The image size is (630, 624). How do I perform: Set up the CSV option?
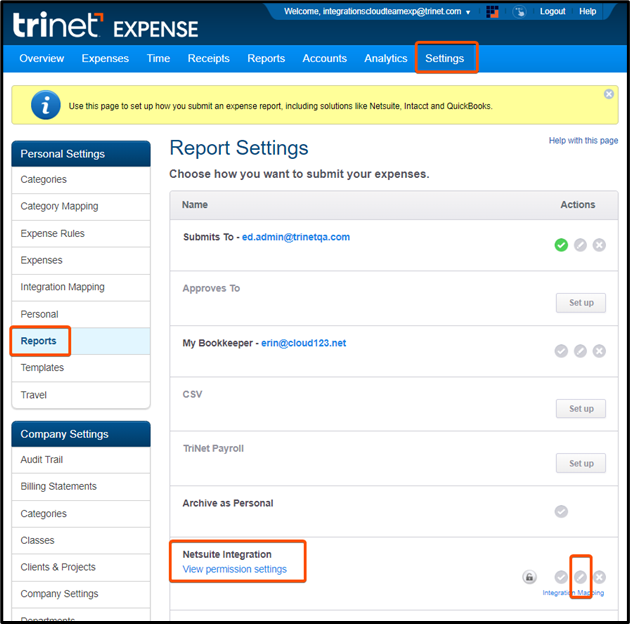(x=581, y=409)
